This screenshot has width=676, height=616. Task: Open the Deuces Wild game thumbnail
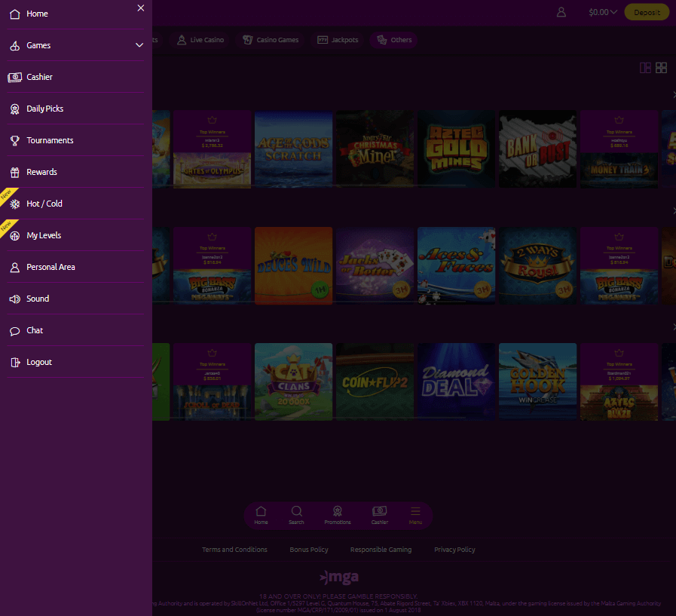[294, 265]
